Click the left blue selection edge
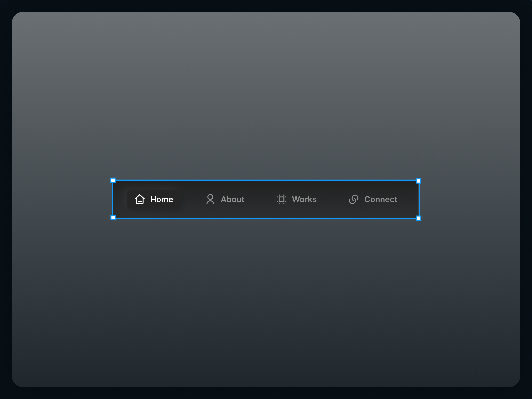 (x=113, y=199)
